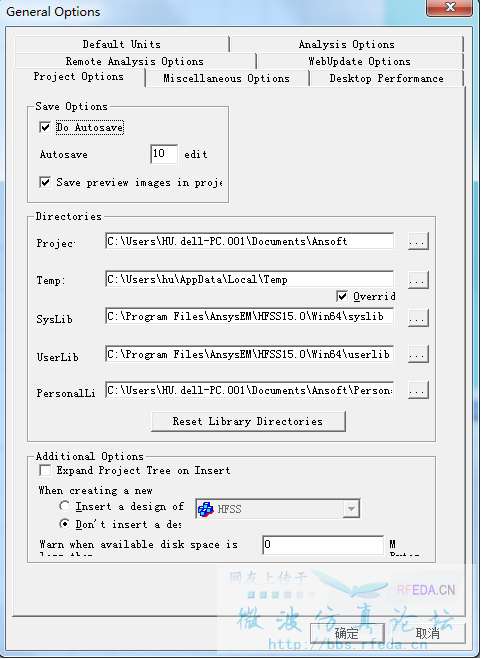This screenshot has height=659, width=481.
Task: Click the HFSS icon in design dropdown
Action: pyautogui.click(x=206, y=509)
